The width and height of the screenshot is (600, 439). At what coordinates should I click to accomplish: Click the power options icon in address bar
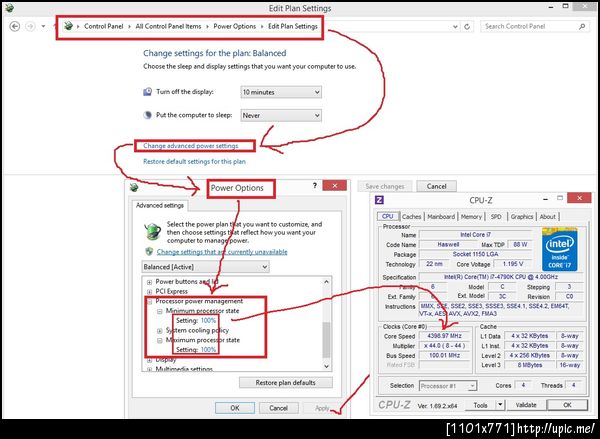click(x=68, y=26)
